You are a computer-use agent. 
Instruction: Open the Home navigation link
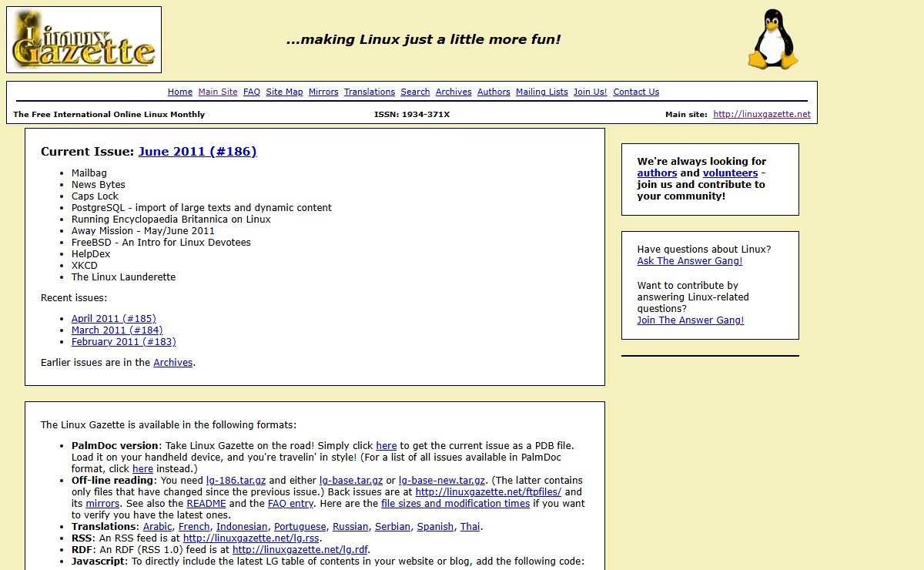(180, 92)
